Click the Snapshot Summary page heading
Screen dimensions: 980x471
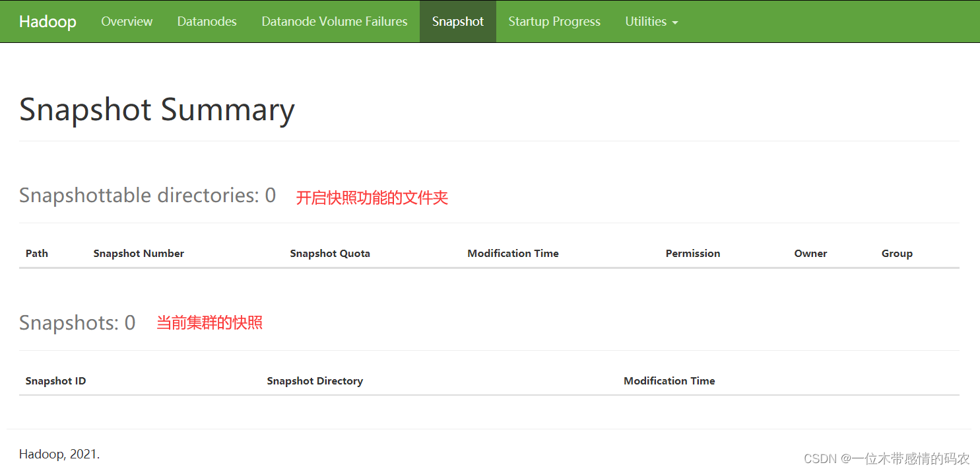157,110
